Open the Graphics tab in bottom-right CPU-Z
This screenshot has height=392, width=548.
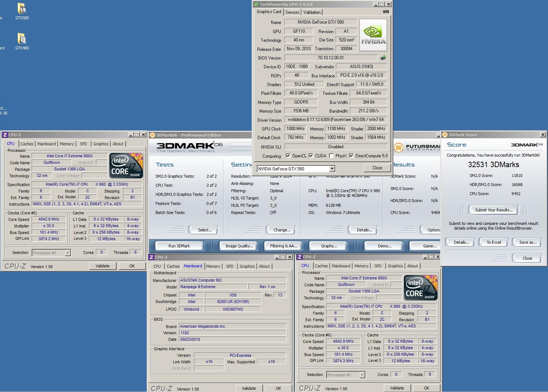(395, 266)
